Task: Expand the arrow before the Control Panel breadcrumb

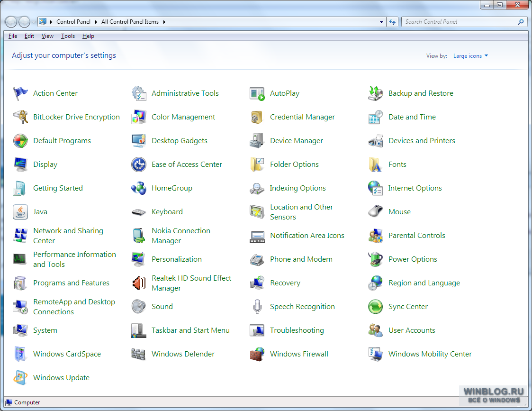Action: [51, 22]
